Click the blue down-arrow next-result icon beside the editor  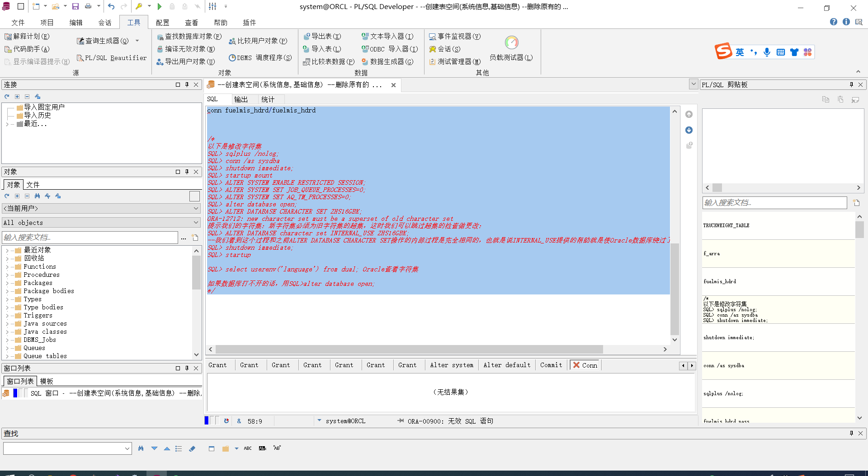pyautogui.click(x=689, y=130)
